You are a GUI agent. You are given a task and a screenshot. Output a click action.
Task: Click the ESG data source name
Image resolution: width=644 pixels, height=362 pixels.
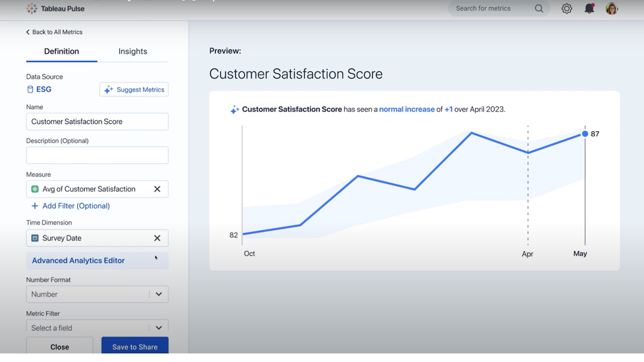pyautogui.click(x=44, y=89)
